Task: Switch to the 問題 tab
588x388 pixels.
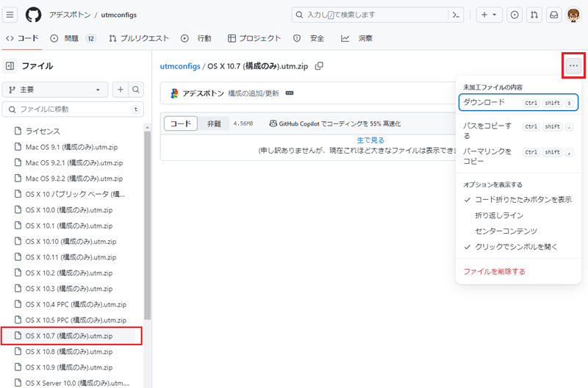Action: point(73,38)
